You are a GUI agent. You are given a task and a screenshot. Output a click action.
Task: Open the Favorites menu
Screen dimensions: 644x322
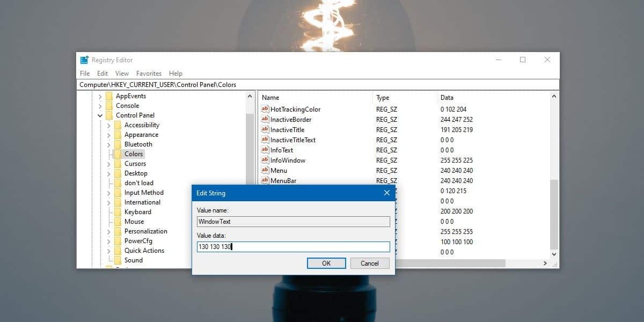(x=149, y=74)
